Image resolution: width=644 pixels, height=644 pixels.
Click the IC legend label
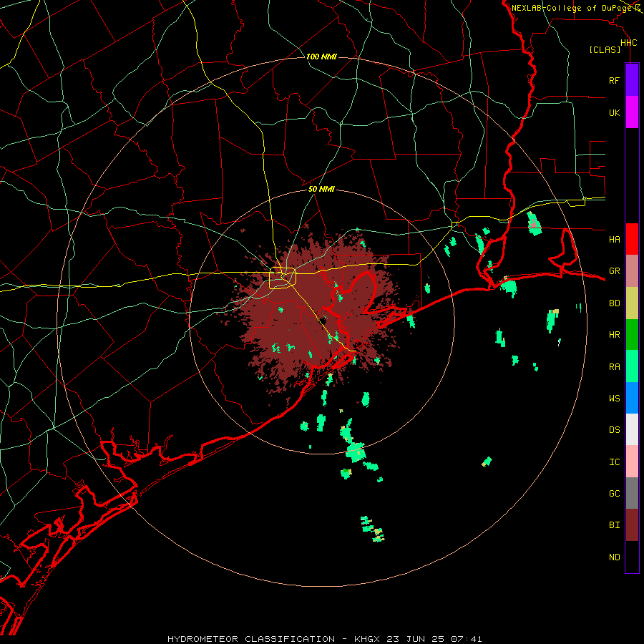click(x=614, y=462)
